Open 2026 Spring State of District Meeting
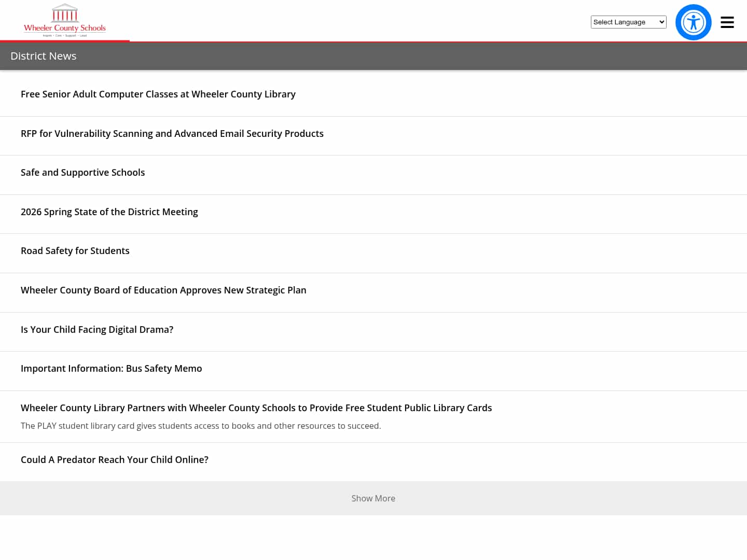Image resolution: width=747 pixels, height=560 pixels. pos(109,212)
